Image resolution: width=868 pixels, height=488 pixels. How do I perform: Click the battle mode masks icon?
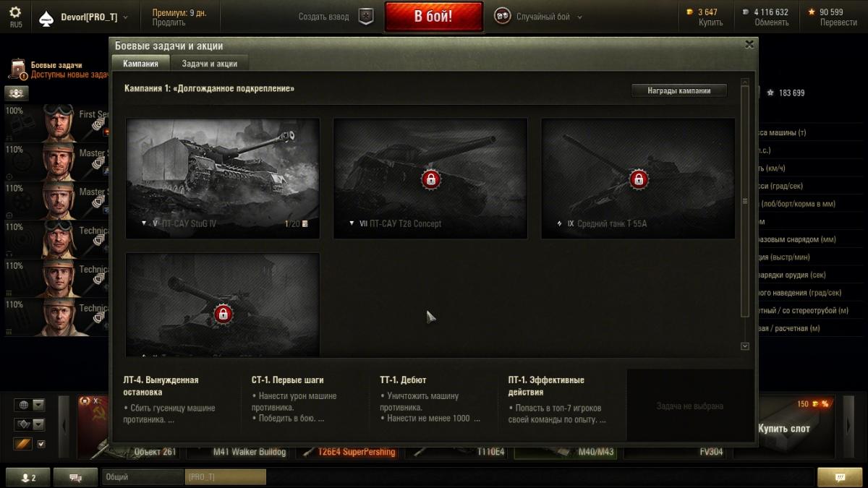502,17
